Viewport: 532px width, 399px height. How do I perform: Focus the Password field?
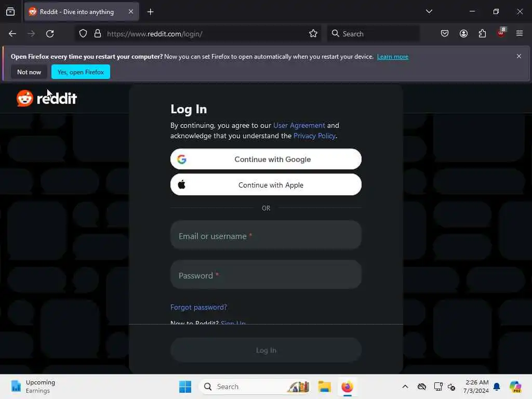pos(265,274)
